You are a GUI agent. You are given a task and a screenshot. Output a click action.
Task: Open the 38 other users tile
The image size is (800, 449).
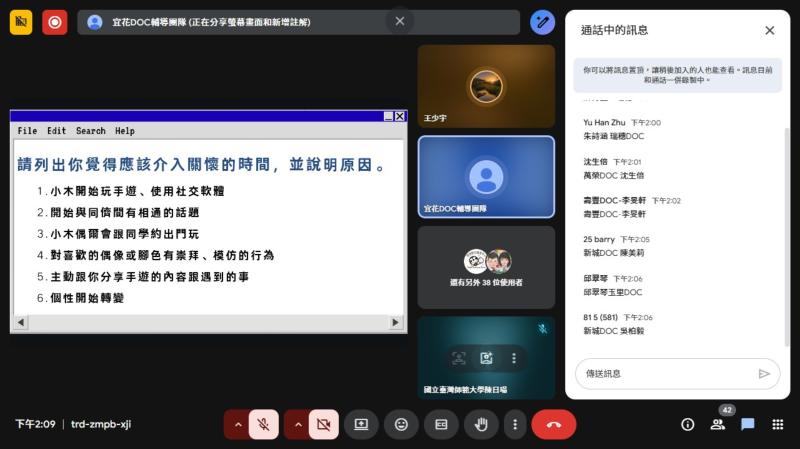tap(486, 267)
